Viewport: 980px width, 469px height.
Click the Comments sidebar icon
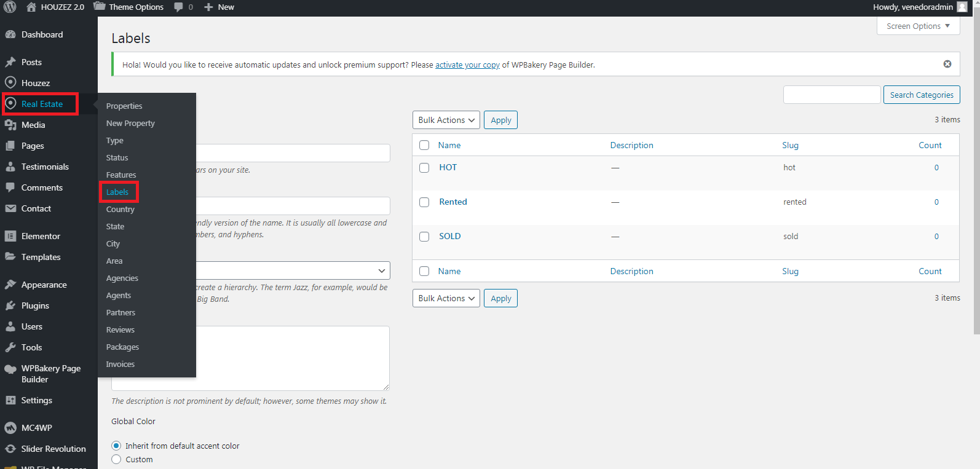(10, 187)
